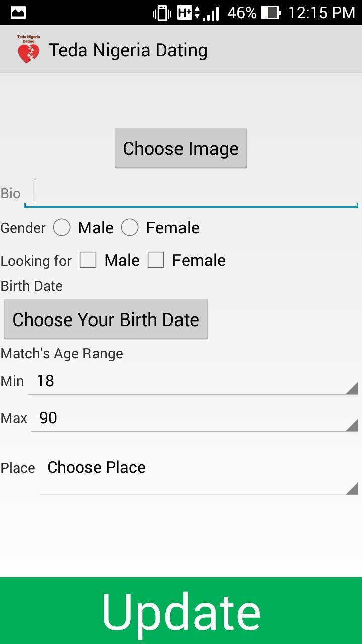This screenshot has width=362, height=644.
Task: Select the Male gender radio button
Action: click(x=62, y=228)
